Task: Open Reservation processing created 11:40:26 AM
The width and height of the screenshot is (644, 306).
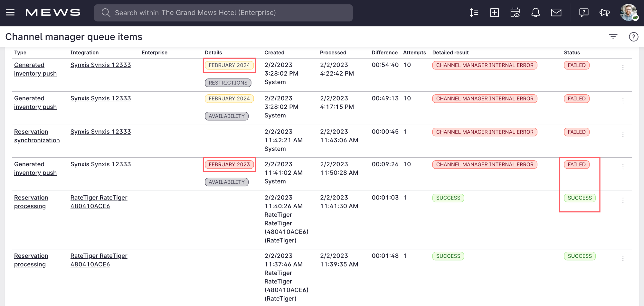Action: point(31,202)
